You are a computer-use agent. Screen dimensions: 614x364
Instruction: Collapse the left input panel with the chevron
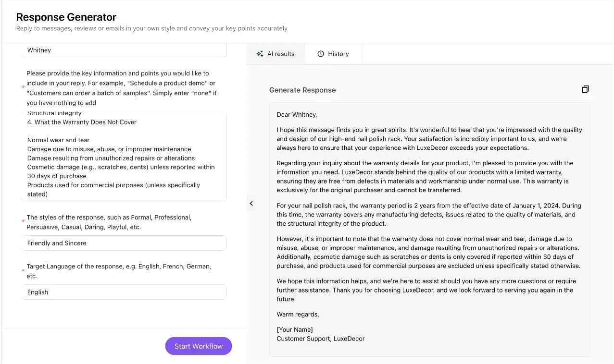(251, 204)
